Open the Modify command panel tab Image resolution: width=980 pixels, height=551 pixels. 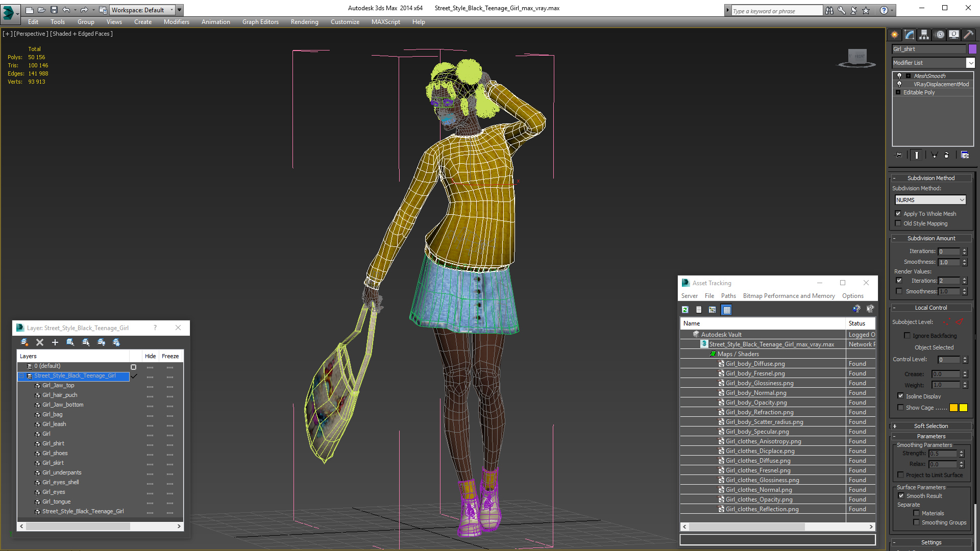[910, 35]
